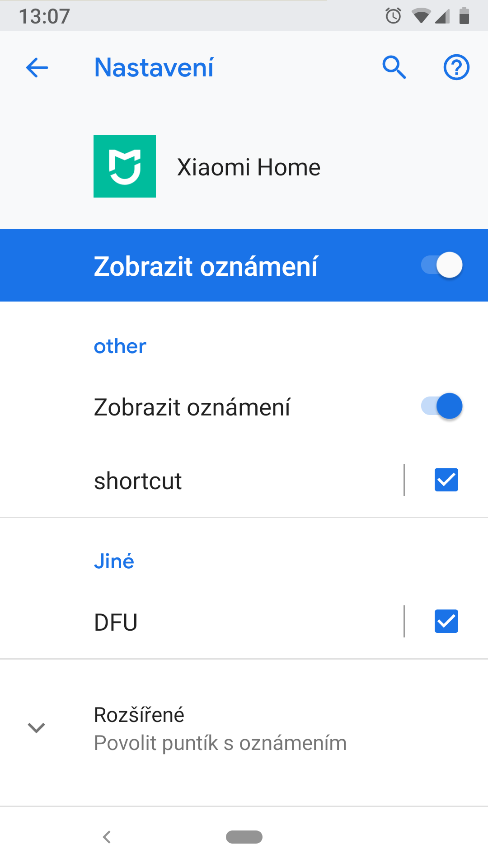Viewport: 488px width, 868px height.
Task: Tap the cellular signal status icon
Action: point(442,16)
